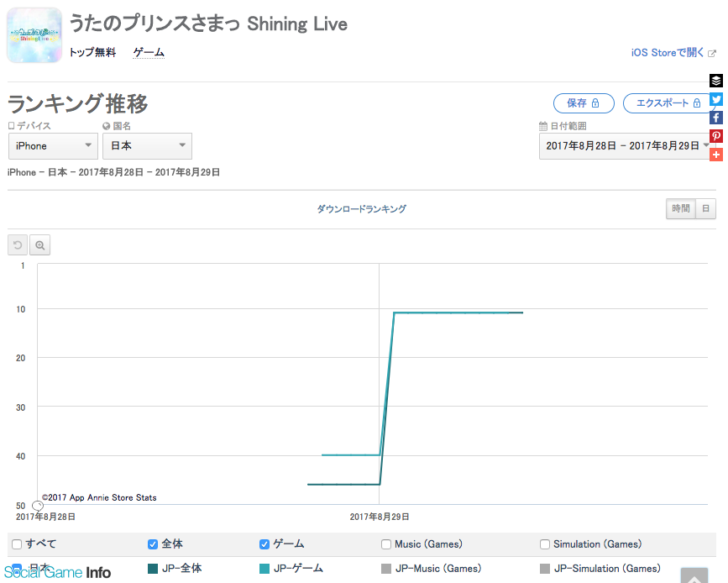This screenshot has height=583, width=728.
Task: Open the 日本 country dropdown
Action: tap(147, 146)
